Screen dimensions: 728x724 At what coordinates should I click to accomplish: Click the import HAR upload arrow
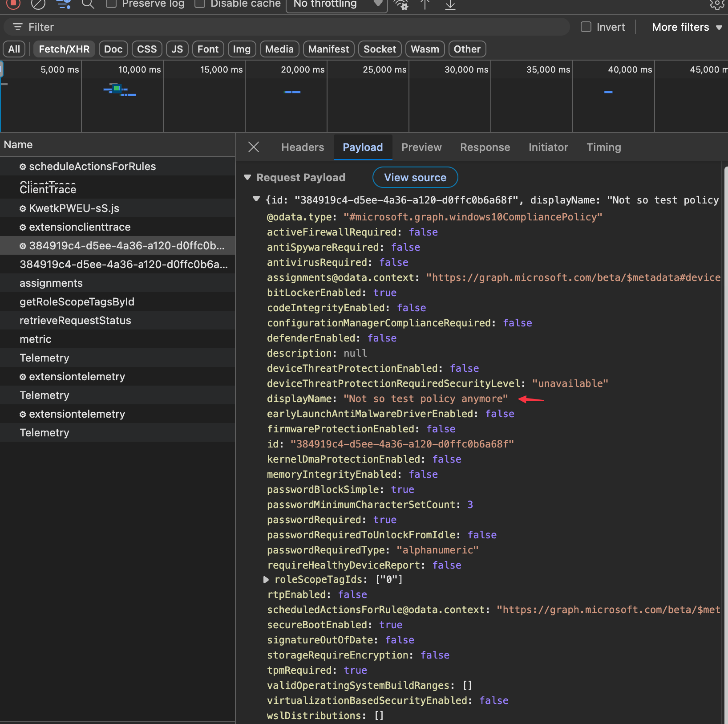pyautogui.click(x=425, y=4)
